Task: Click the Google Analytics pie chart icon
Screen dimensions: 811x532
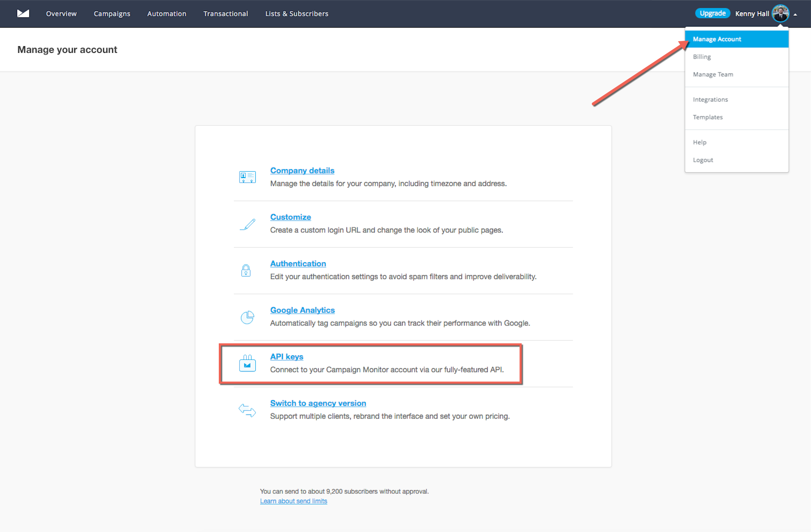Action: click(x=247, y=317)
